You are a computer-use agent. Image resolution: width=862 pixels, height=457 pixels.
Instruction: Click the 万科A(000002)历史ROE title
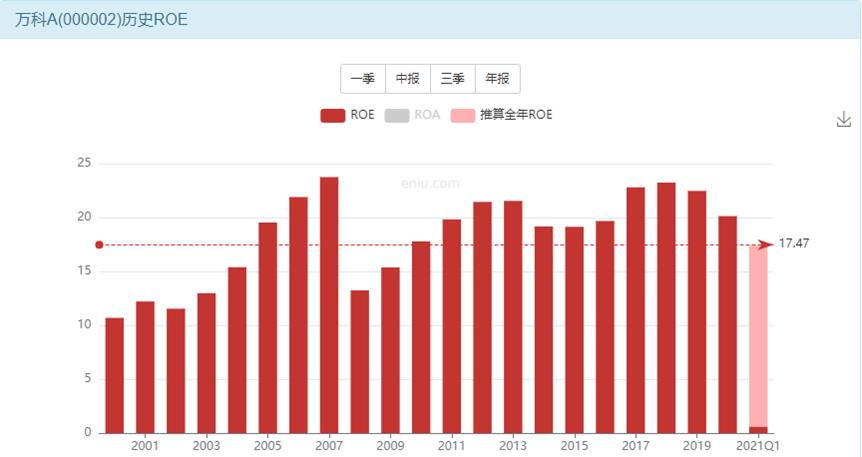coord(101,20)
